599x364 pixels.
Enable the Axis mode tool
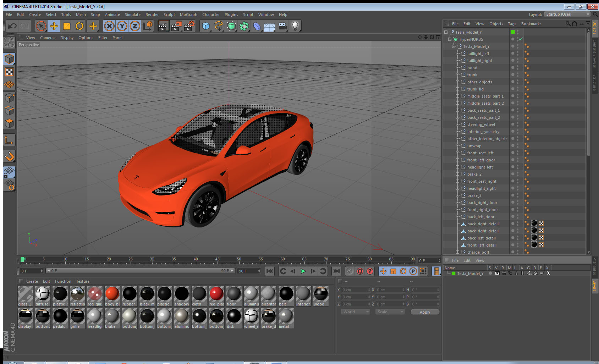9,140
